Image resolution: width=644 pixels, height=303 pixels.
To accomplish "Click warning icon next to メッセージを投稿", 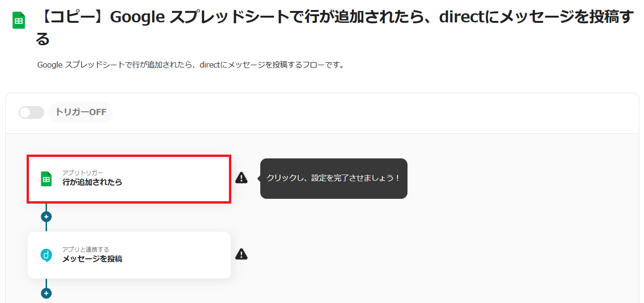I will tap(241, 254).
